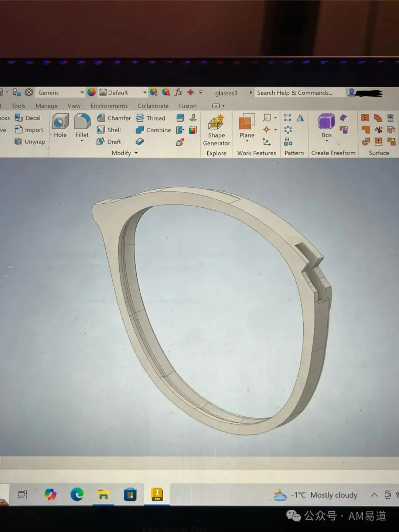Open the appearance color wheel
This screenshot has width=399, height=532.
[x=92, y=92]
